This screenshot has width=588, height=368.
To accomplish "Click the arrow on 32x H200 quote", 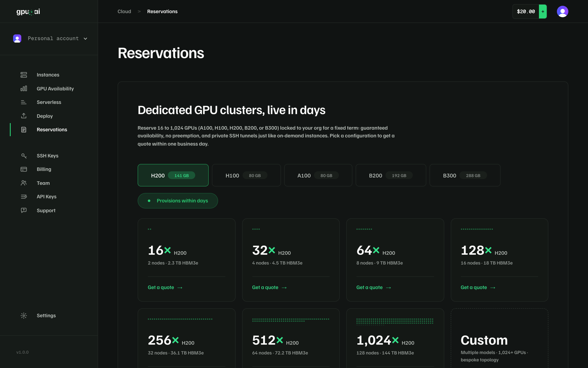I will [284, 288].
